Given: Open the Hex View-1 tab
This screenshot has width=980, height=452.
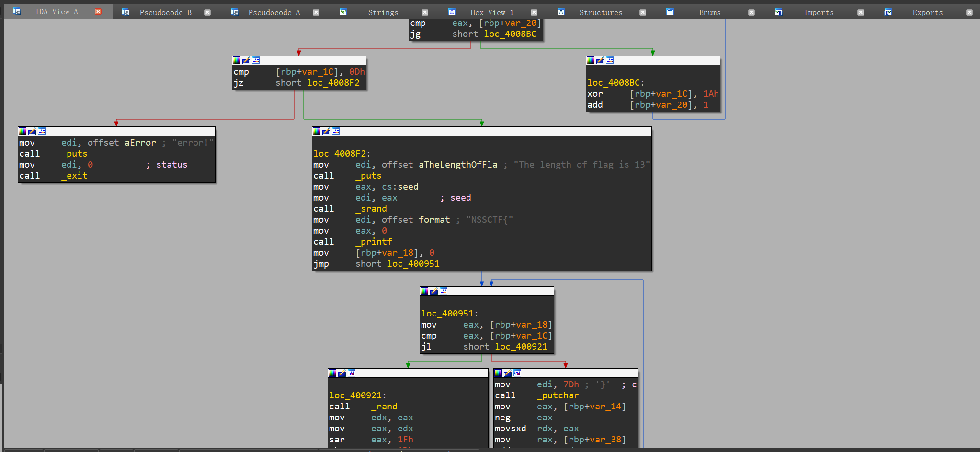Looking at the screenshot, I should point(491,12).
